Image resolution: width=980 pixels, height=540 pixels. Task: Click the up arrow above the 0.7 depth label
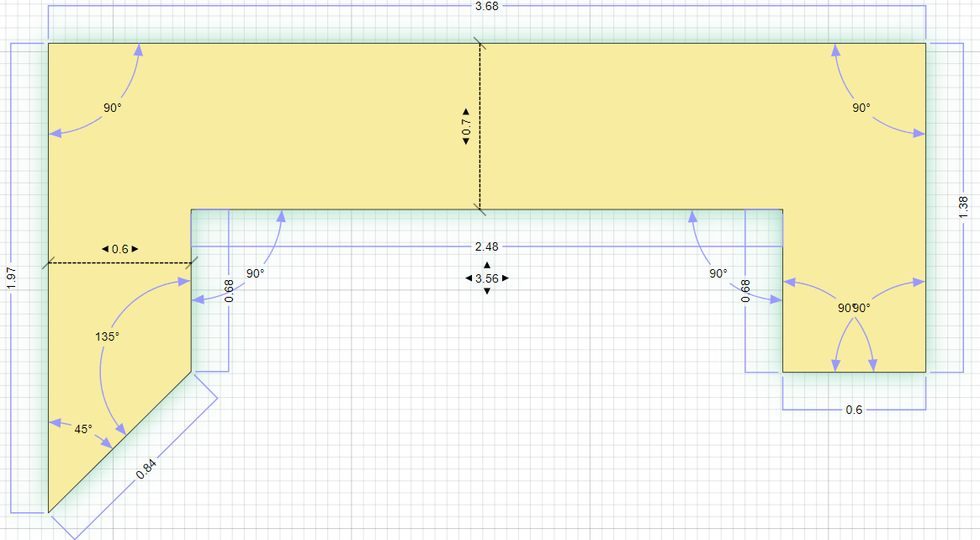[466, 111]
